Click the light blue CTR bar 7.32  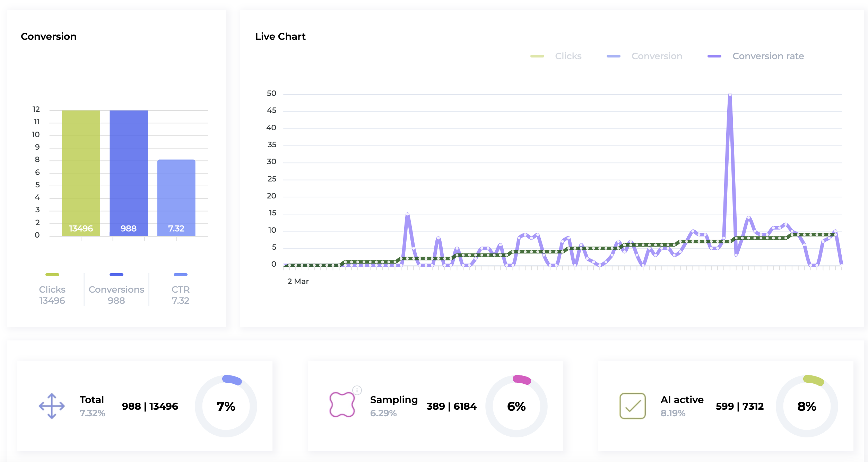(176, 197)
